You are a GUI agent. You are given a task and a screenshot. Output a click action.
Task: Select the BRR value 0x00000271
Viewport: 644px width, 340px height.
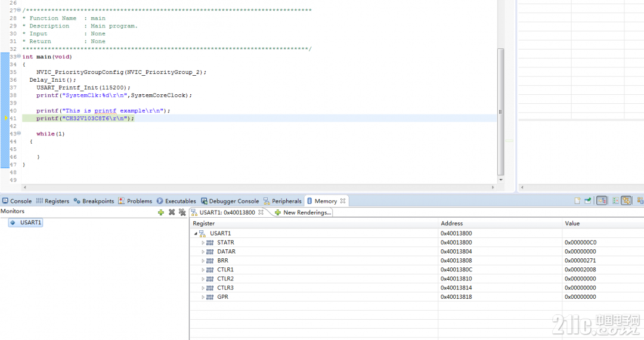tap(580, 261)
